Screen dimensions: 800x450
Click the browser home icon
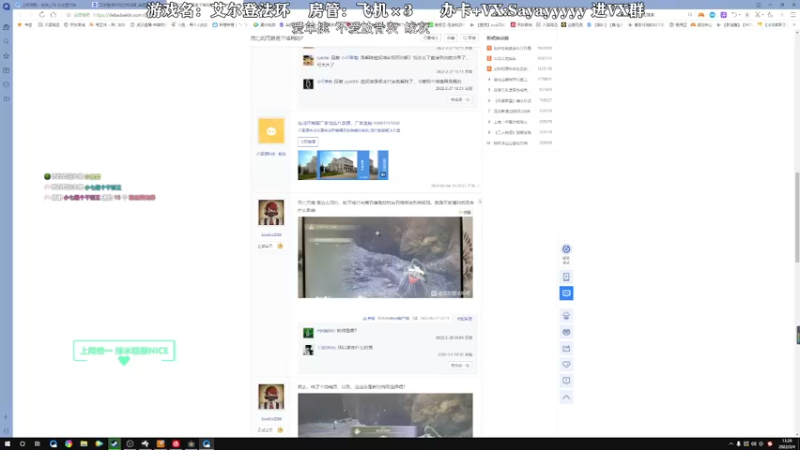tap(53, 15)
